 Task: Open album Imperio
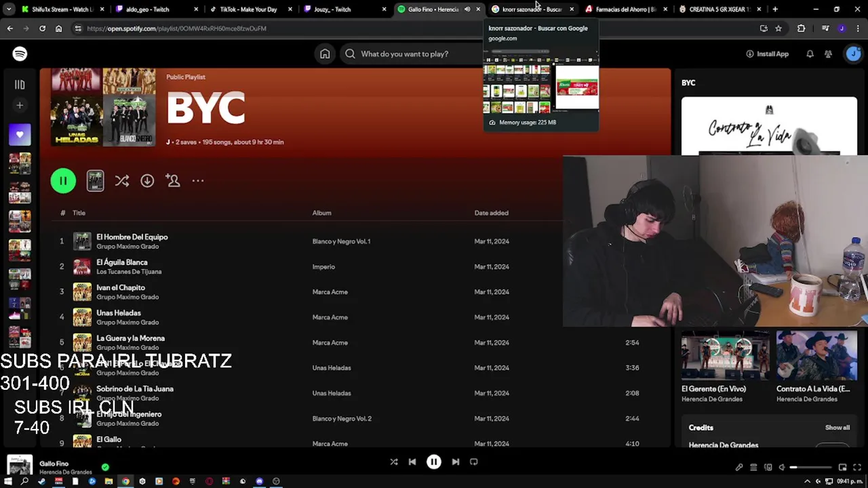point(323,267)
